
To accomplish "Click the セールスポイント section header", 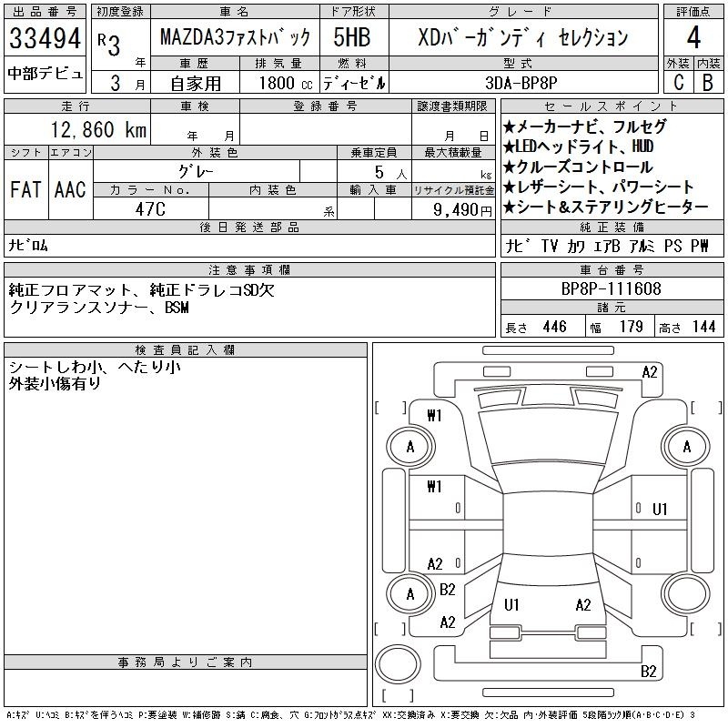I will (611, 106).
